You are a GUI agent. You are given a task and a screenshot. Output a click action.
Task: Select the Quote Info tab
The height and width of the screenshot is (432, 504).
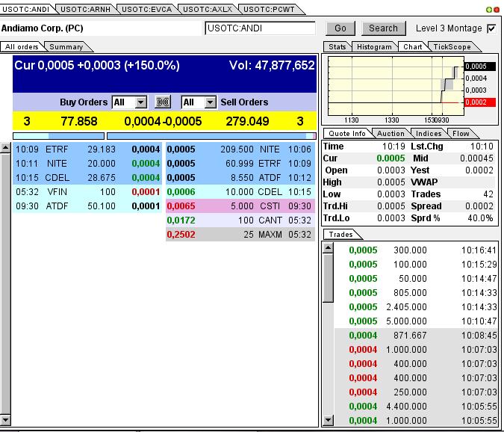pyautogui.click(x=346, y=134)
